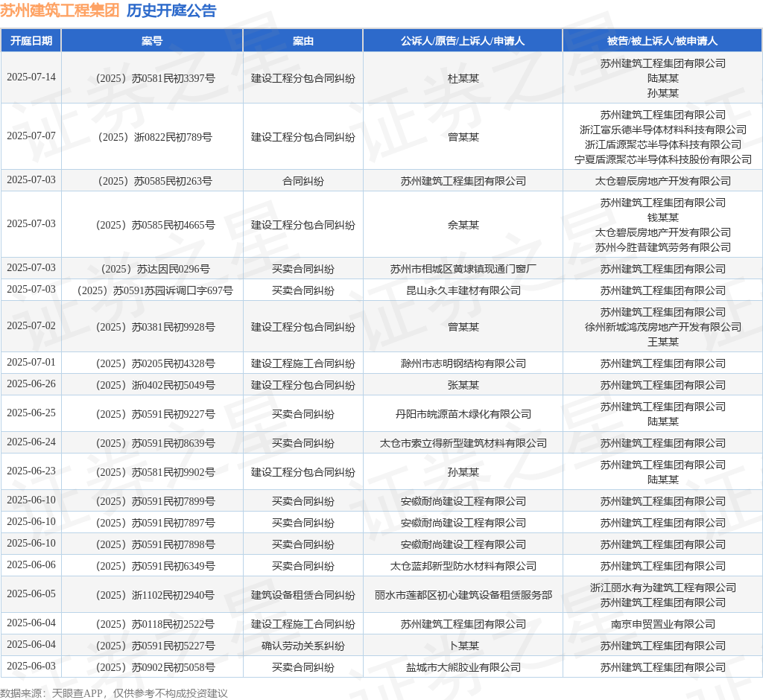Select the 公诉人/原告/上诉人/申请人 column header
Screen dimensions: 763x700
[463, 41]
